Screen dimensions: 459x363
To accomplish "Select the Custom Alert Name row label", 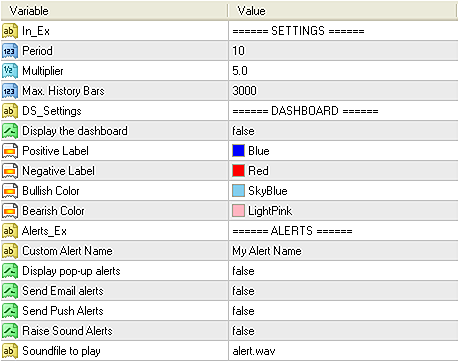I will 67,251.
